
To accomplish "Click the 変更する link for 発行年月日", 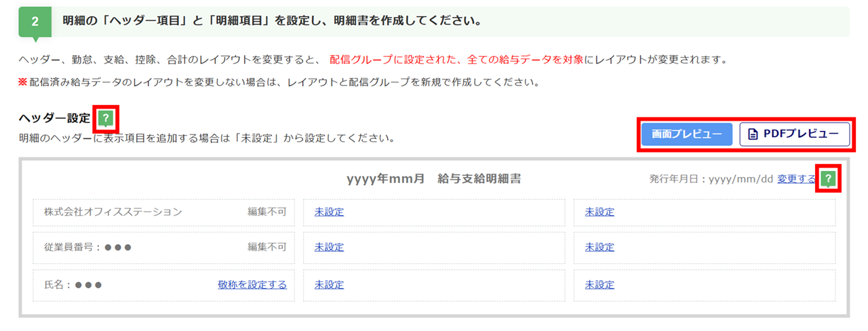I will [x=796, y=179].
